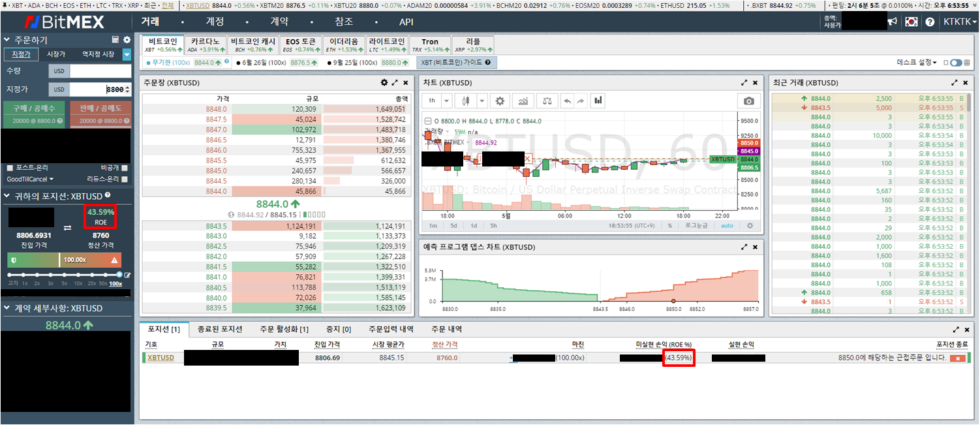Open the 1h chart interval dropdown

pos(446,101)
